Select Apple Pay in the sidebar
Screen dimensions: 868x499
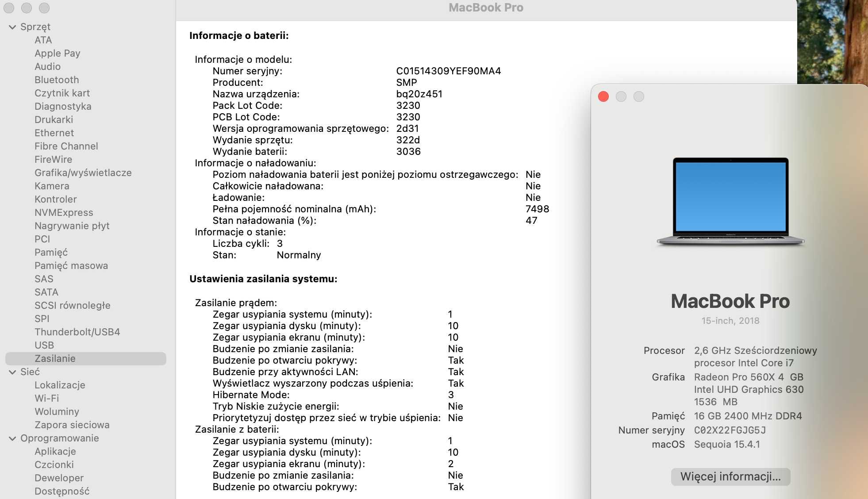[58, 53]
